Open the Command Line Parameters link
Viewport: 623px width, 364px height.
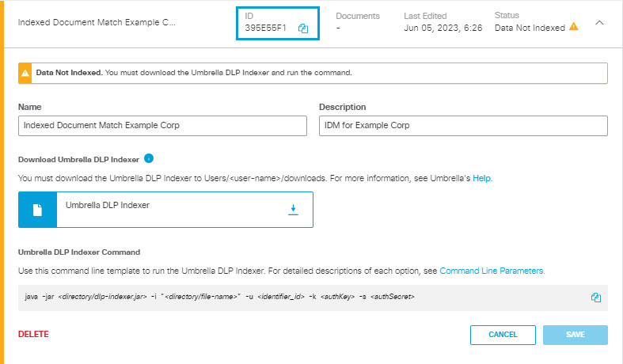492,271
